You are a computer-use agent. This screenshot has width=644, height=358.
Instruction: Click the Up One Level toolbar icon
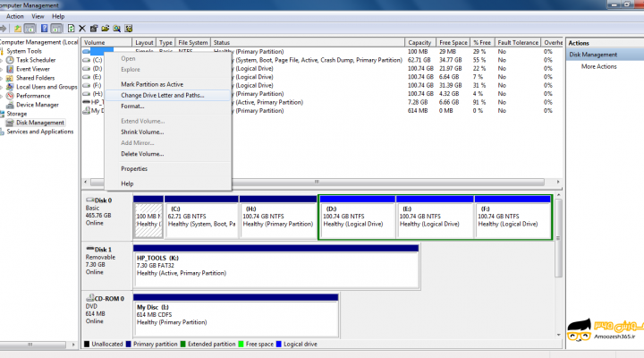[18, 29]
